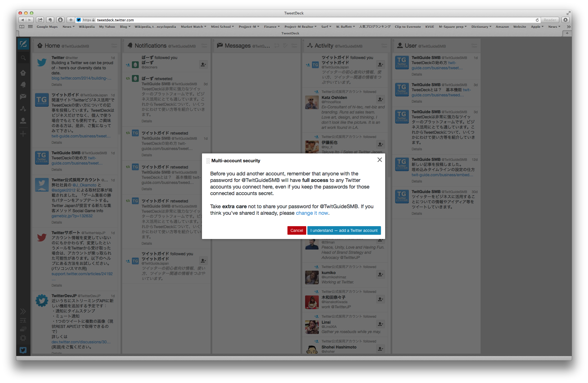The height and width of the screenshot is (383, 588).
Task: Add a new column with plus icon
Action: (23, 134)
